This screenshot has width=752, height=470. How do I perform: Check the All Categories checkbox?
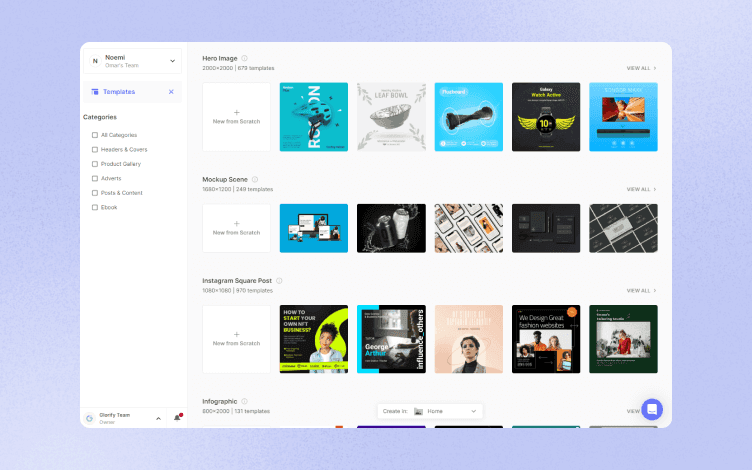coord(95,135)
